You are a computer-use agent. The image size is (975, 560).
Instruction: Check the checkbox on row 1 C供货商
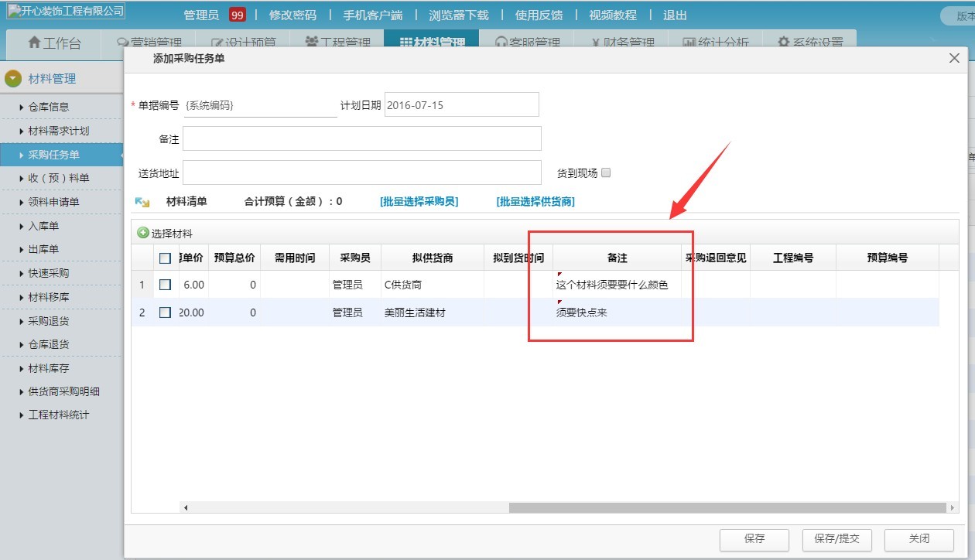(x=166, y=283)
